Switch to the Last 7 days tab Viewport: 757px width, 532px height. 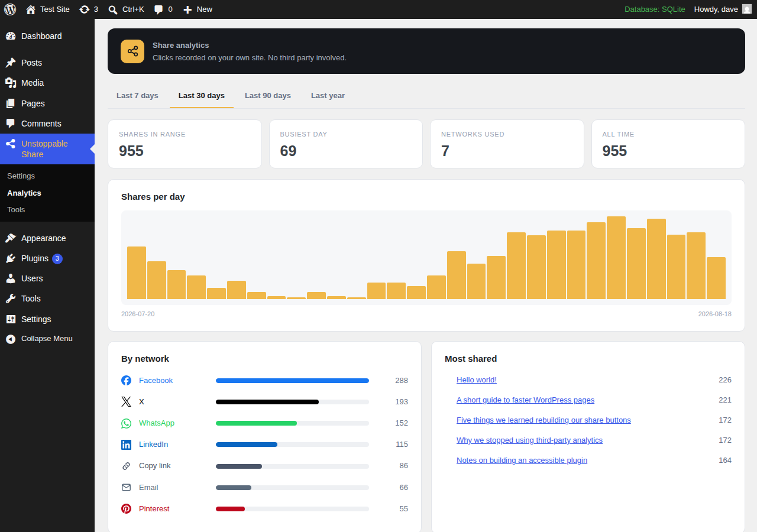click(137, 96)
